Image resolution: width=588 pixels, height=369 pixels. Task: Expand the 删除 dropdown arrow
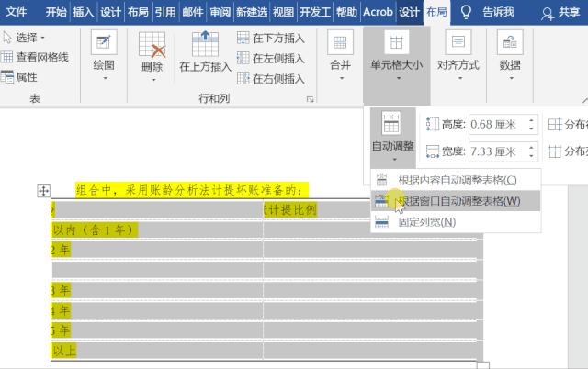coord(153,80)
